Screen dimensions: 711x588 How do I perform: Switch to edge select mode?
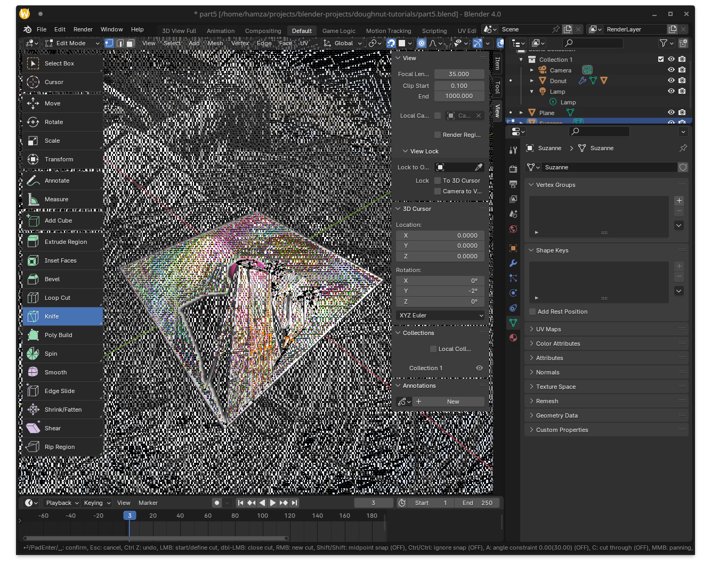click(x=120, y=43)
